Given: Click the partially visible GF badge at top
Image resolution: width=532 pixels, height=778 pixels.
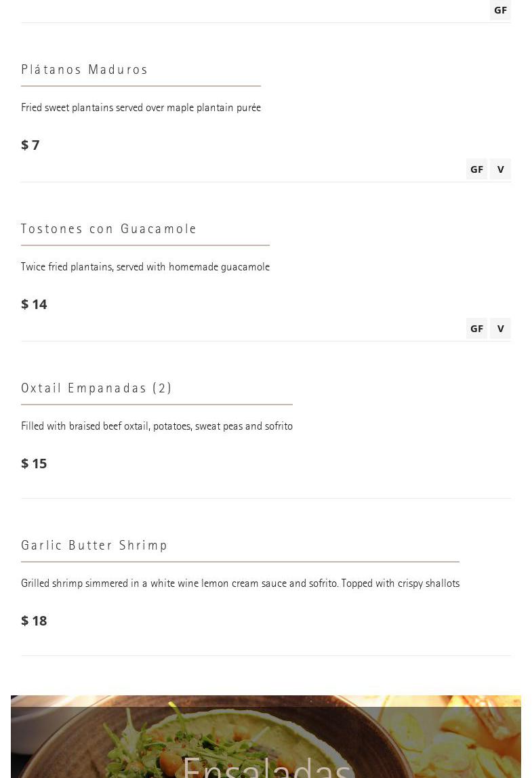Looking at the screenshot, I should point(500,9).
